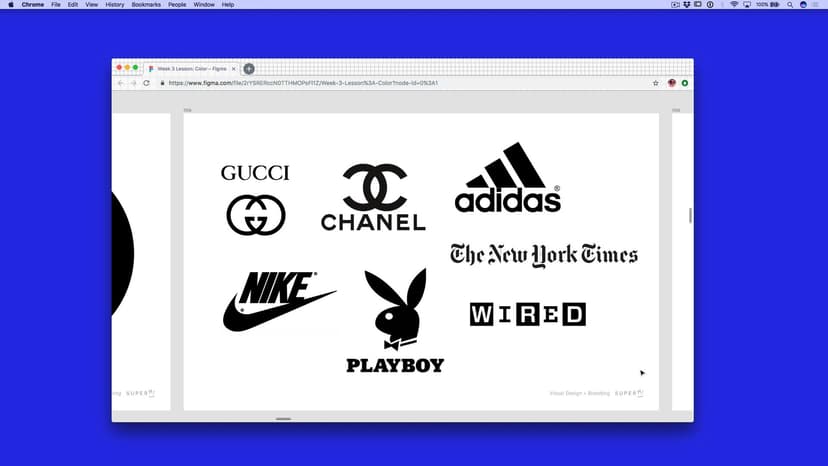
Task: Maximize the Chrome window with green button
Action: [135, 68]
